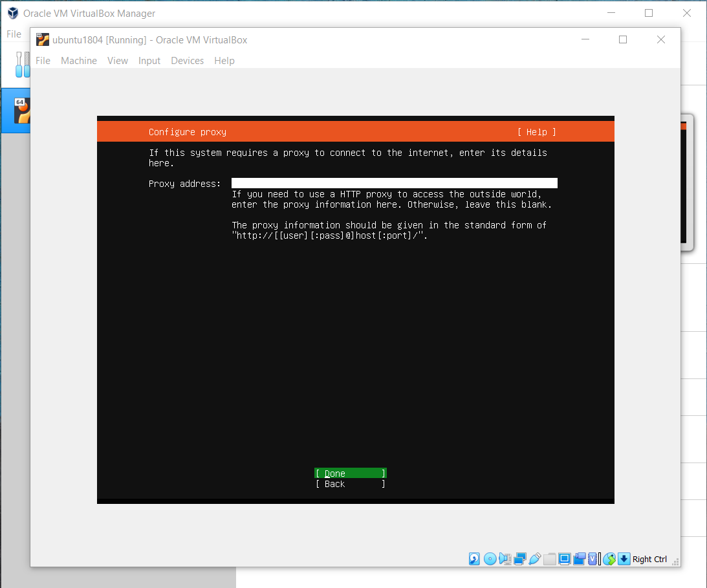This screenshot has width=707, height=588.
Task: Open the Input menu
Action: point(149,61)
